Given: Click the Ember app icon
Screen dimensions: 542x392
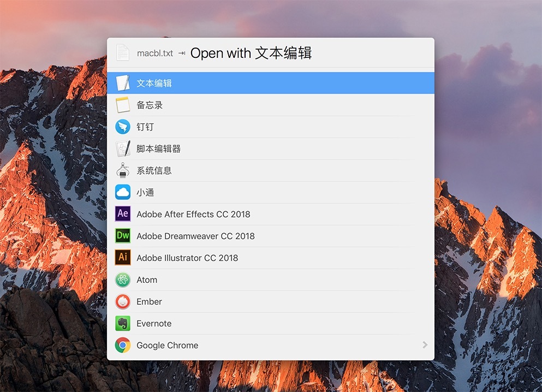Looking at the screenshot, I should (123, 301).
